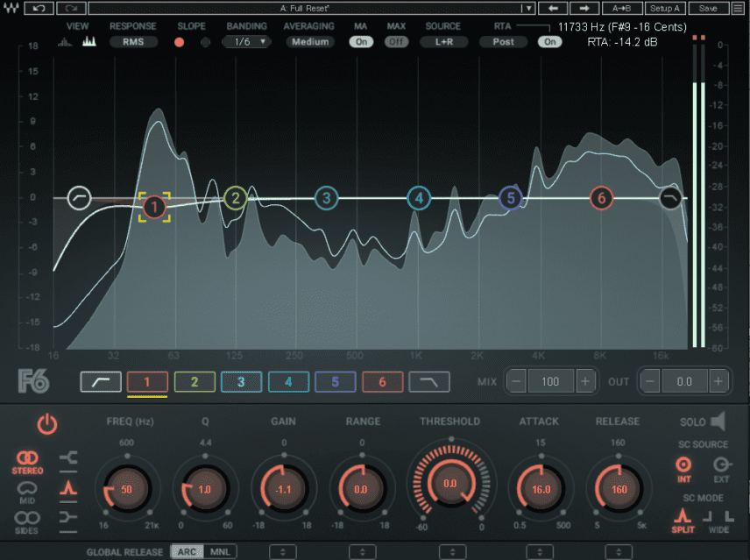750x560 pixels.
Task: Switch to the high-pass filter band tab
Action: [101, 381]
